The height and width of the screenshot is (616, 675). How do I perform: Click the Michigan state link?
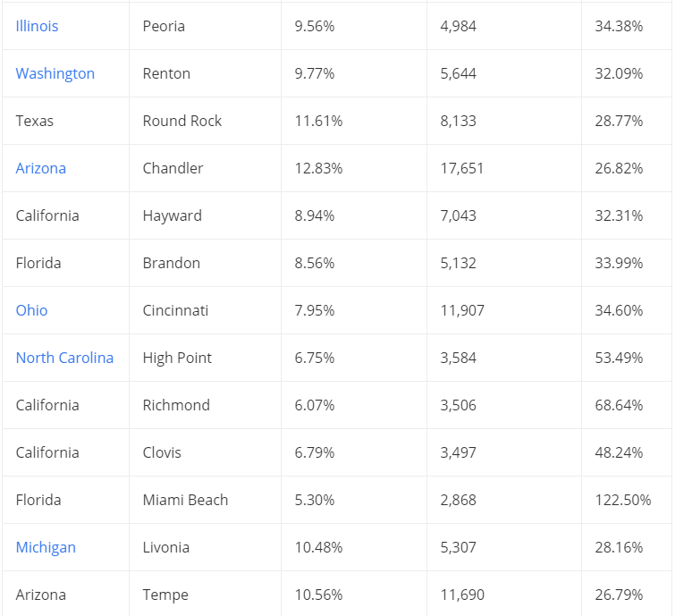coord(46,547)
